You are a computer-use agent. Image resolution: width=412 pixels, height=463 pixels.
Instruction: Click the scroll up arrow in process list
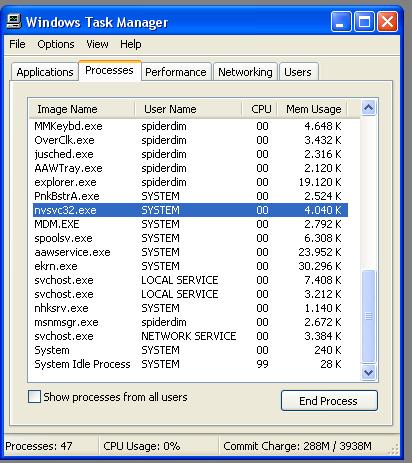tap(368, 108)
